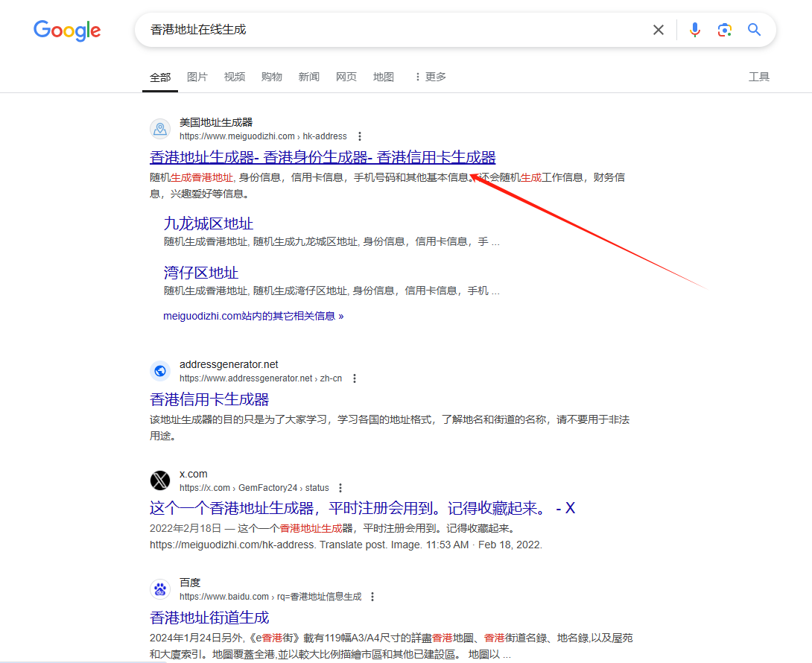This screenshot has height=663, width=812.
Task: Open the 香港地址街道生成 result
Action: click(209, 618)
